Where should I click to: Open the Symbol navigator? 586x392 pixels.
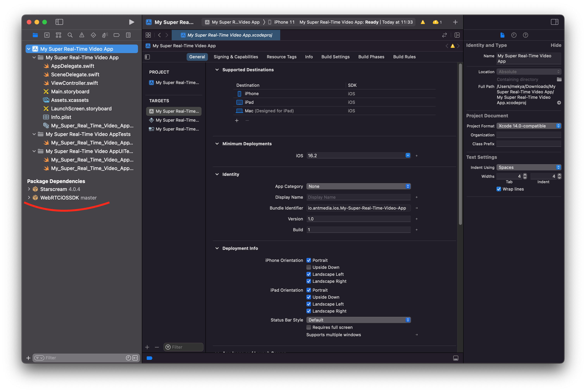click(x=58, y=35)
